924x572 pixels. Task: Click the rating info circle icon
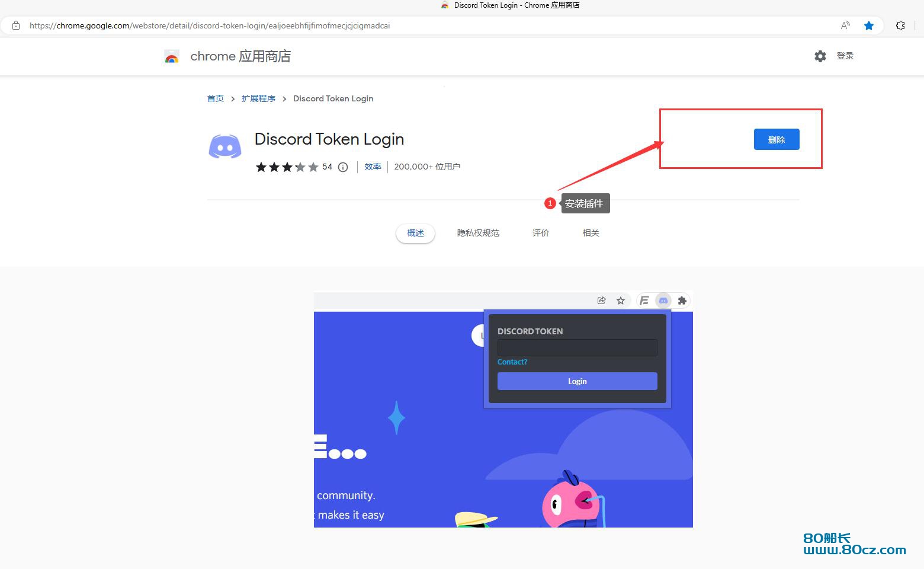343,167
